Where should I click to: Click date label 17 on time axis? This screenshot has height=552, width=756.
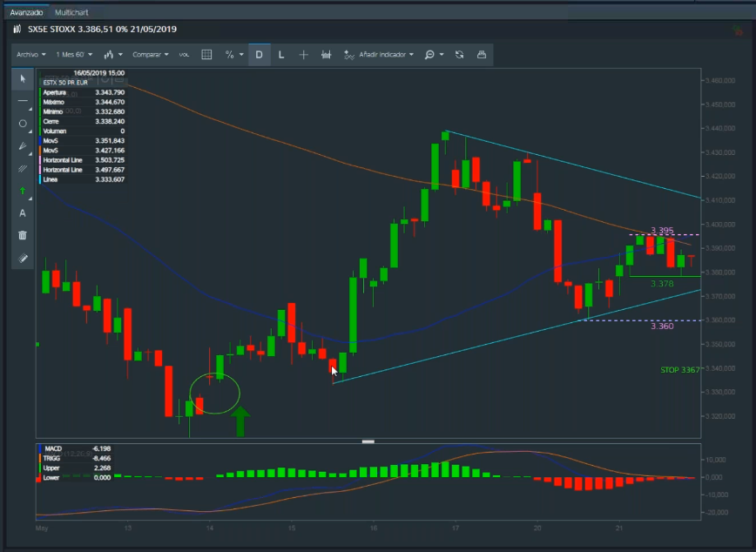(x=456, y=528)
